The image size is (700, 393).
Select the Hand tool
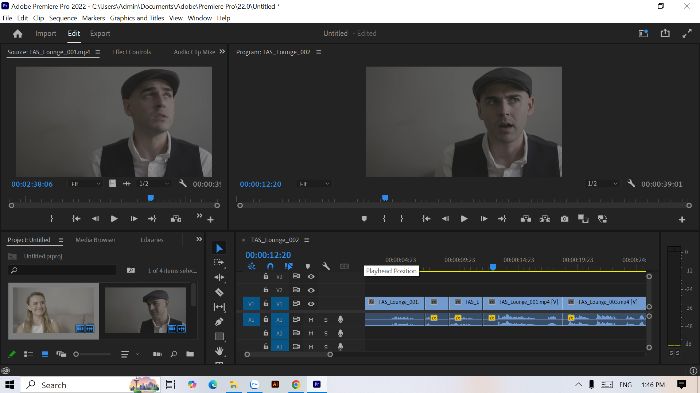pyautogui.click(x=219, y=351)
